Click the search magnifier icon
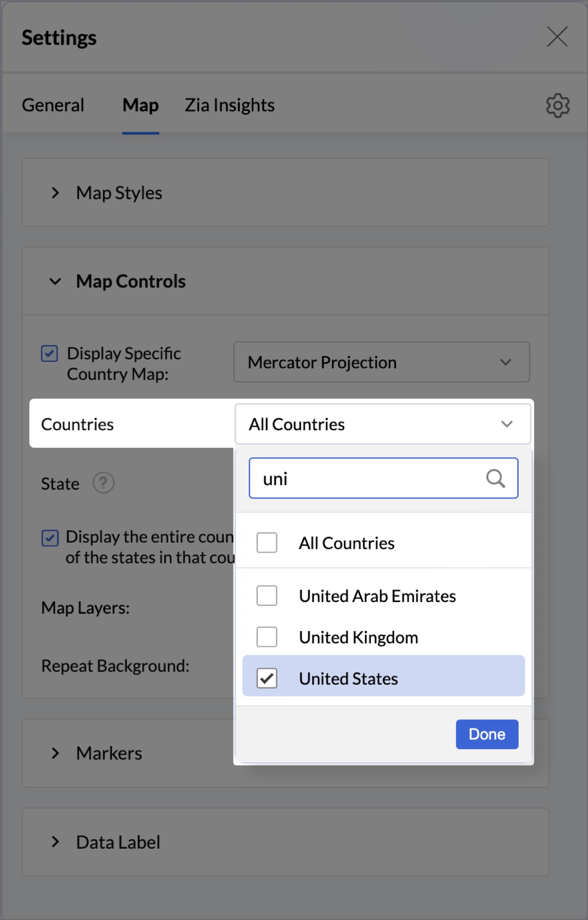Image resolution: width=588 pixels, height=920 pixels. click(x=495, y=479)
